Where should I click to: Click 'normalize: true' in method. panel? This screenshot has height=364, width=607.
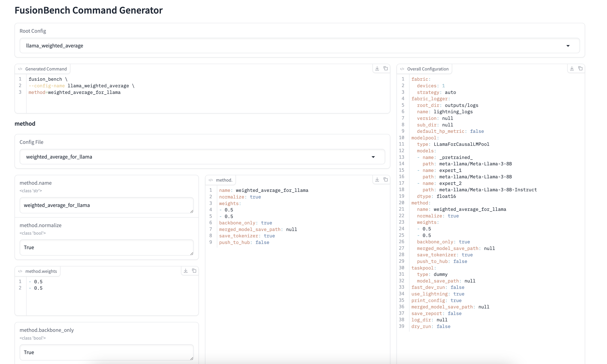click(240, 197)
